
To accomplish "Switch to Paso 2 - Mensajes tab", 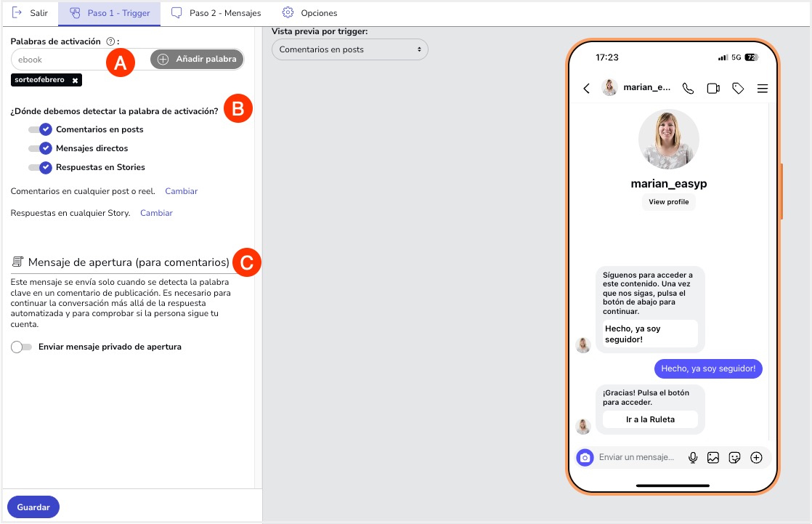I will coord(216,13).
